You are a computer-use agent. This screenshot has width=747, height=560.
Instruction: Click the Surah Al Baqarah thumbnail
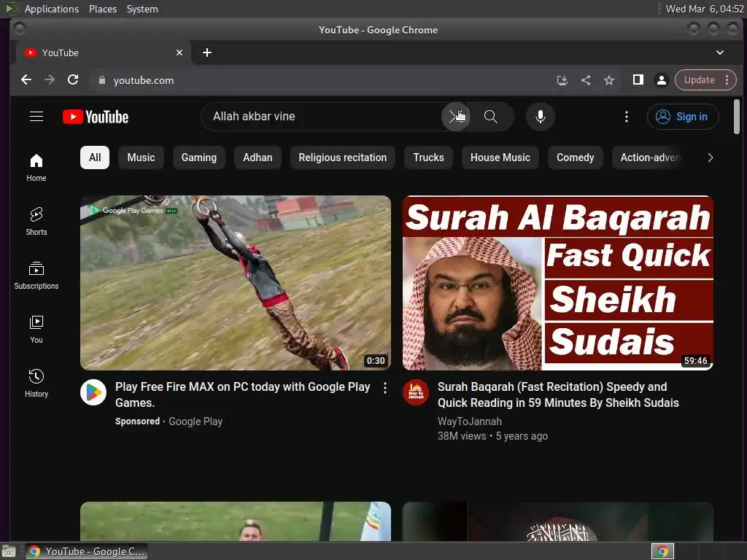(558, 283)
